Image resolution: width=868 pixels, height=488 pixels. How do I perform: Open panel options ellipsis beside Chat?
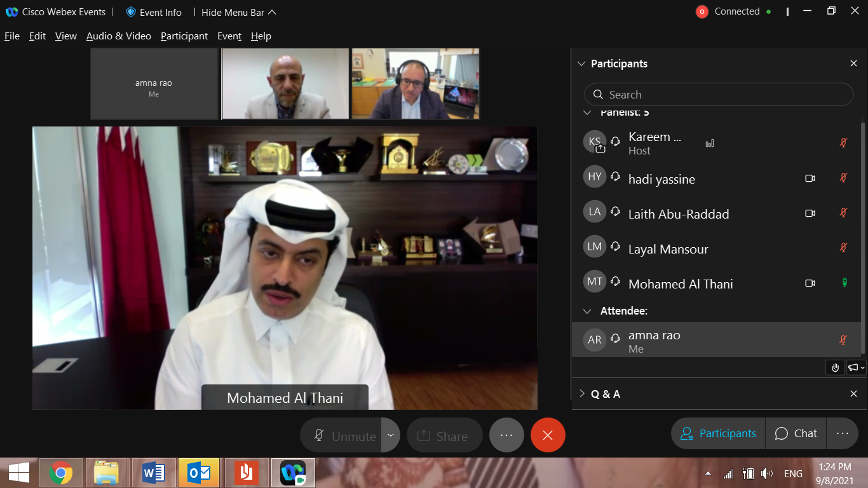pos(842,433)
